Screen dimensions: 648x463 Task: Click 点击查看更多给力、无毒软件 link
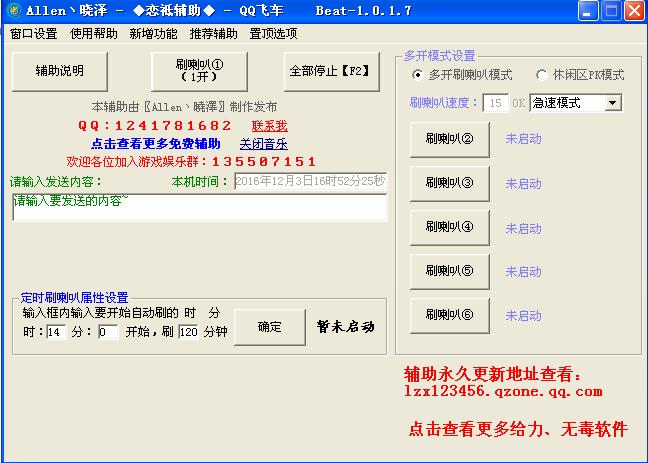(518, 429)
